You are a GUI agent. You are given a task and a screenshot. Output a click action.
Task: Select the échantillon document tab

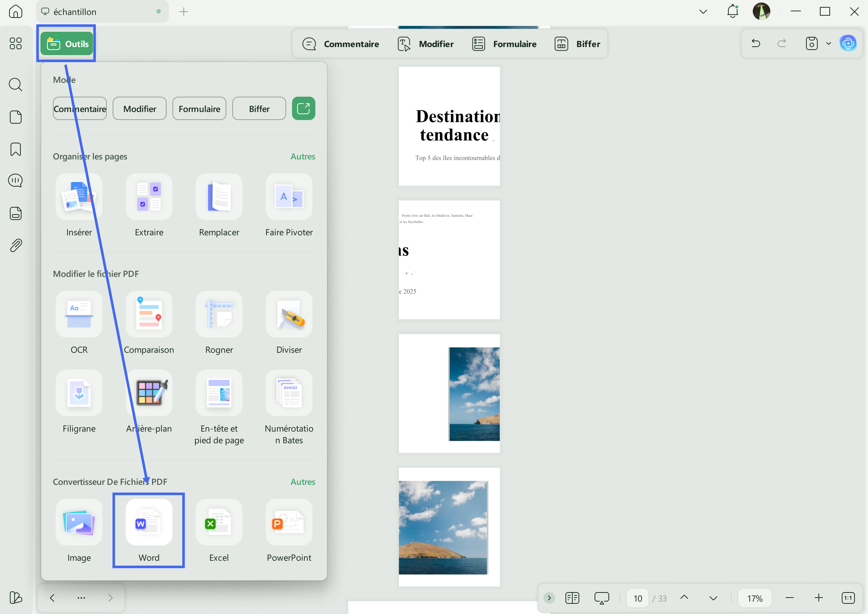coord(102,12)
